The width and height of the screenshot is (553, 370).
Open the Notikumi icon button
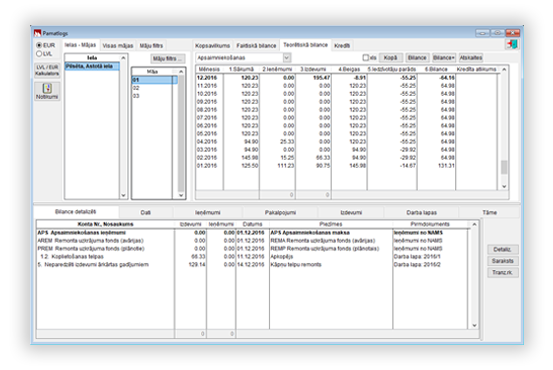(47, 91)
